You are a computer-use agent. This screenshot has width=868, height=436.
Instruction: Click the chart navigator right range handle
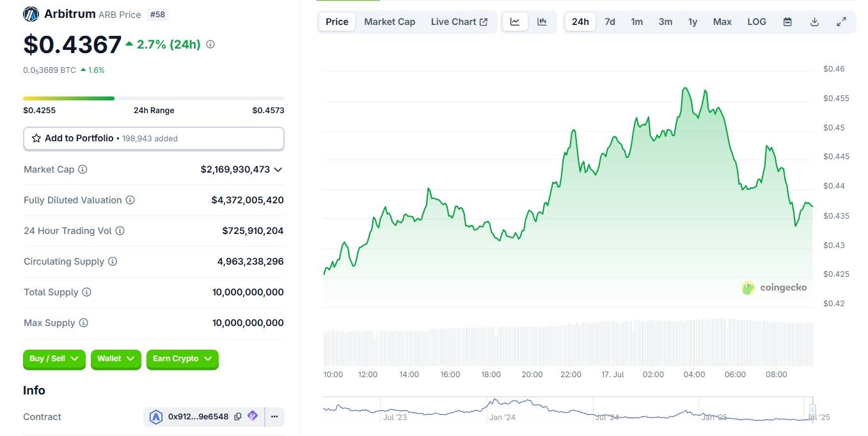tap(812, 410)
